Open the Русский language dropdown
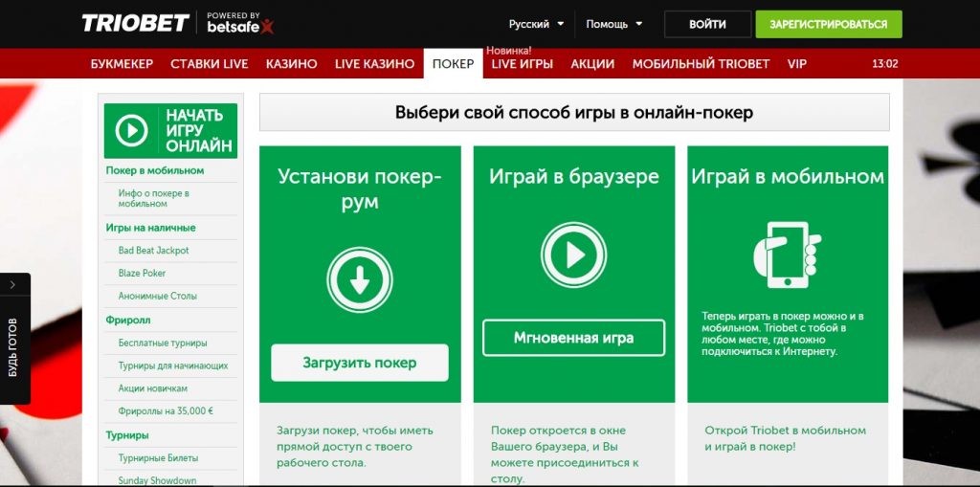Image resolution: width=980 pixels, height=487 pixels. pos(536,24)
